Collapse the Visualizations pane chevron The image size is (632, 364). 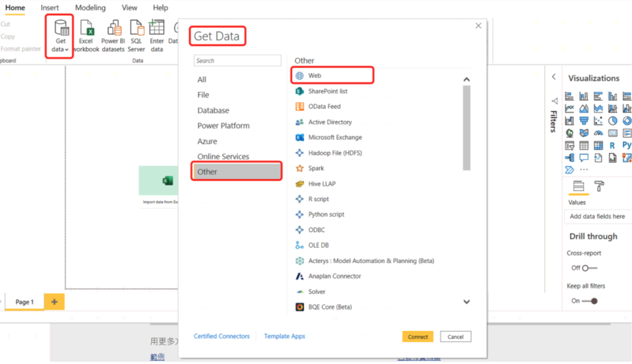554,77
